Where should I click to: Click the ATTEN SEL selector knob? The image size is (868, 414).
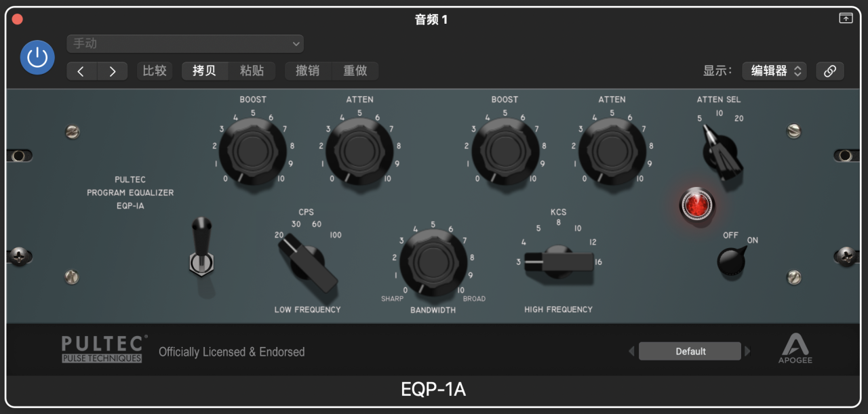click(722, 152)
